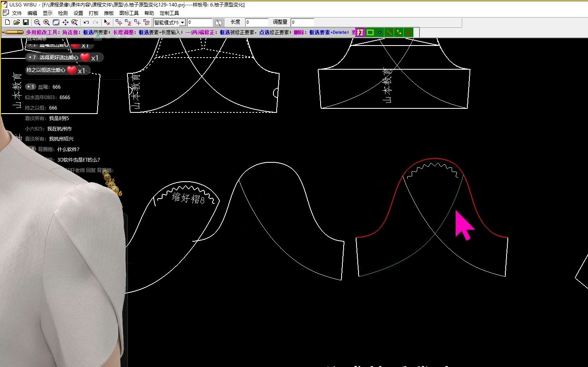Select the arrow-with-red-X delete pointer tool
The height and width of the screenshot is (367, 588).
107,23
